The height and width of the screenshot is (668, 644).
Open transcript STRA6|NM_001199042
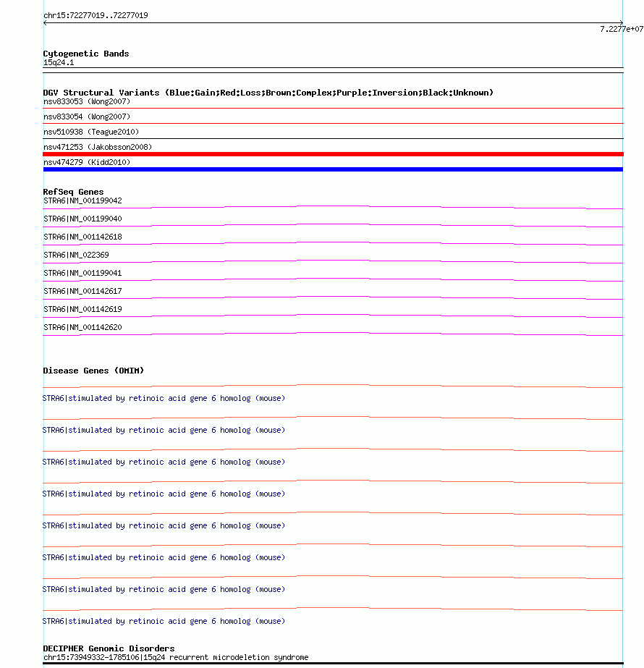tap(82, 200)
